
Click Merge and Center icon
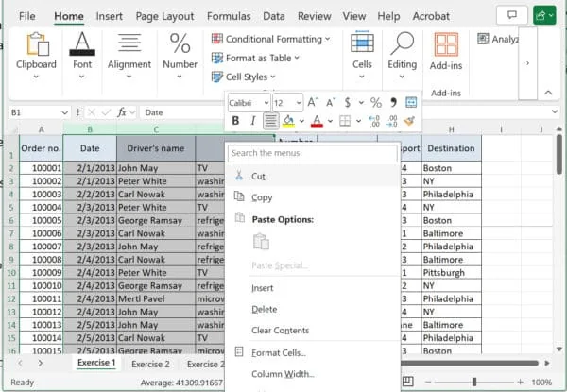click(x=411, y=103)
